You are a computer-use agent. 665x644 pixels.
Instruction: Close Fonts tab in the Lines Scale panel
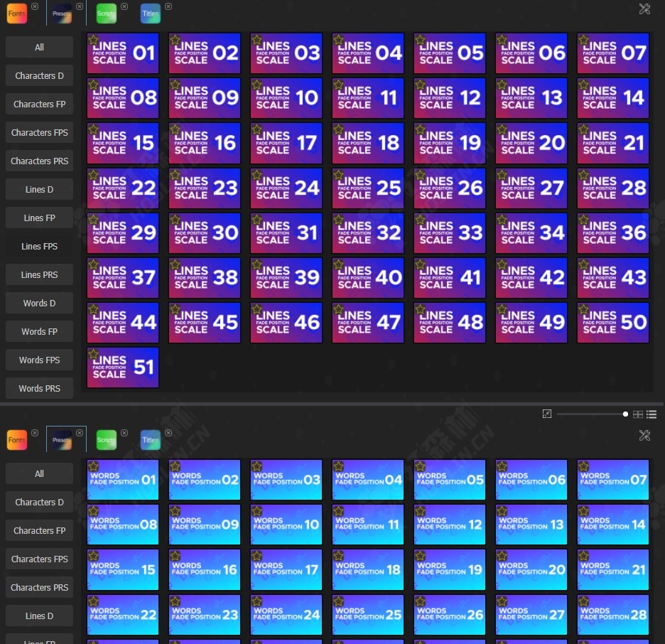coord(35,6)
